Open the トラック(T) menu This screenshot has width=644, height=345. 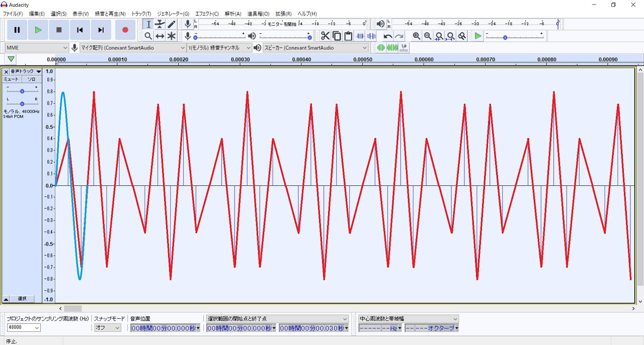point(141,14)
